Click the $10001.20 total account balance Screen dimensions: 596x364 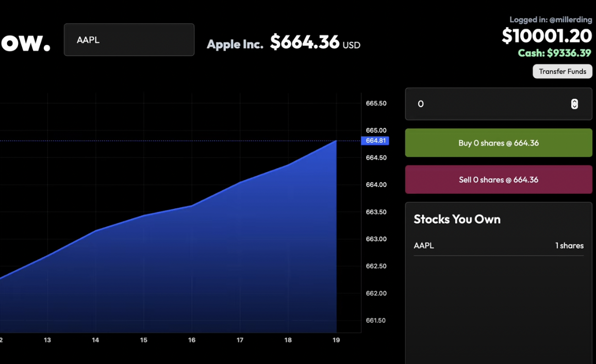[x=547, y=36]
